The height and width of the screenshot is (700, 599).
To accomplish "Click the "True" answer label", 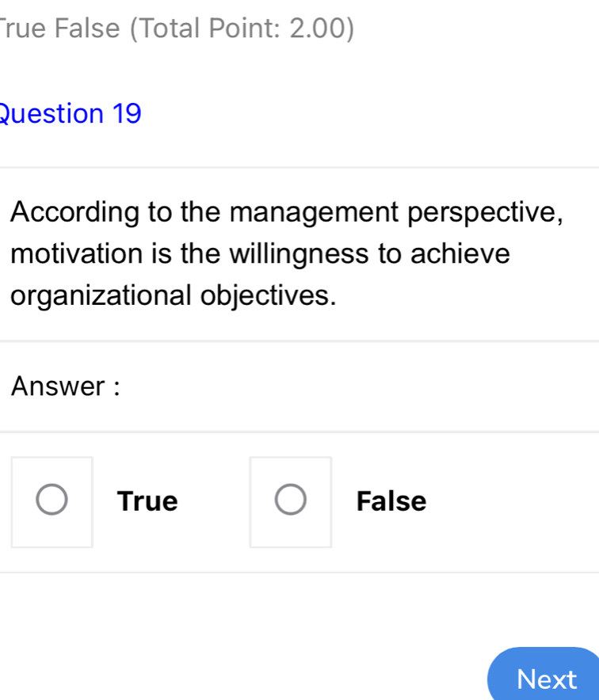I will (147, 501).
